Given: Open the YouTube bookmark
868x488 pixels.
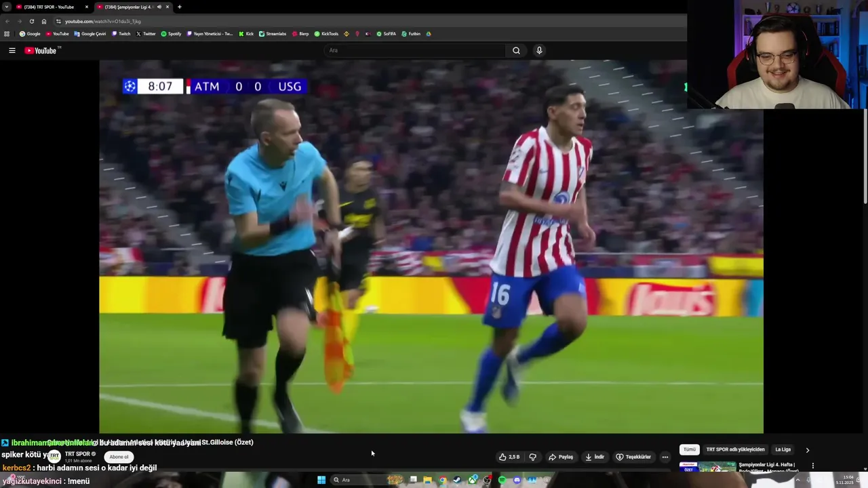Looking at the screenshot, I should pos(58,33).
